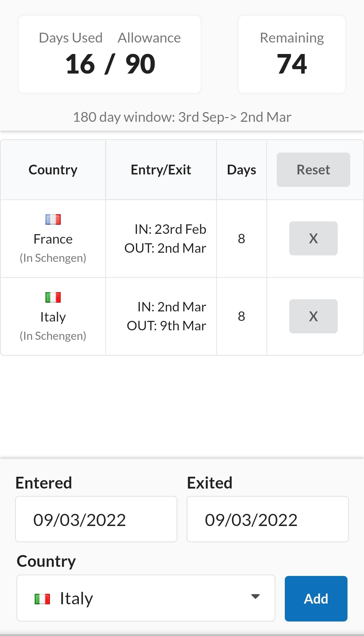The width and height of the screenshot is (364, 636).
Task: Click the Days Used counter card
Action: pos(110,54)
